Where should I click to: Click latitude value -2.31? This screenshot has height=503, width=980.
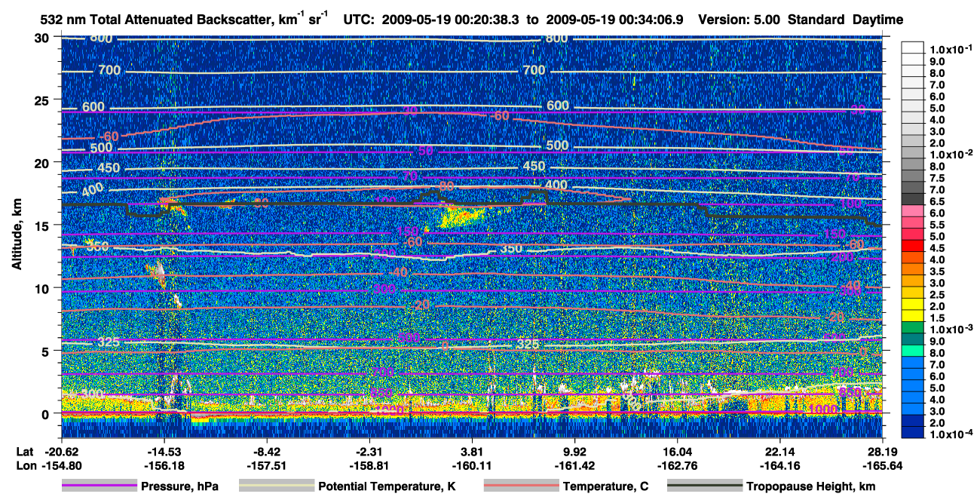pos(369,451)
